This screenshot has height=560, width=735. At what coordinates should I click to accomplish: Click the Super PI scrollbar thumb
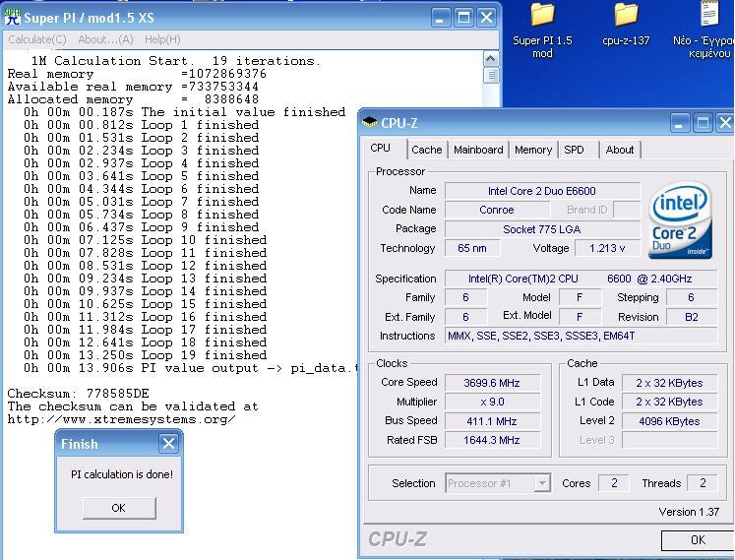click(491, 75)
